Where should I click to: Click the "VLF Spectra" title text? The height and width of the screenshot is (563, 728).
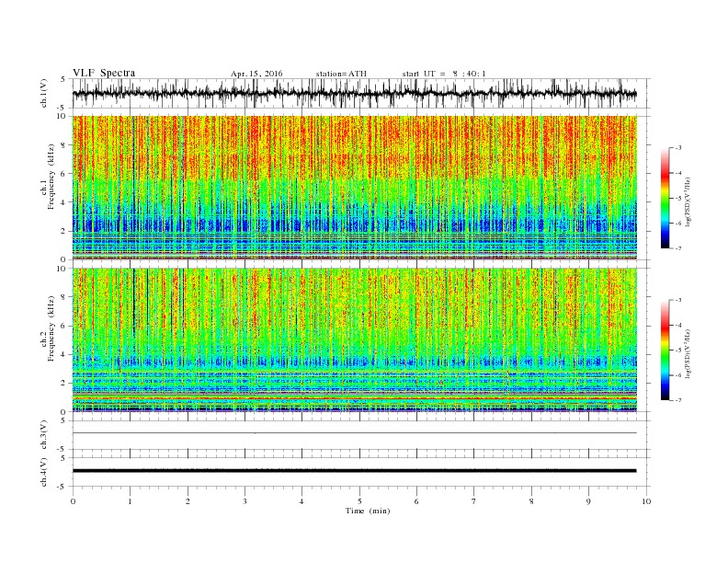[104, 73]
